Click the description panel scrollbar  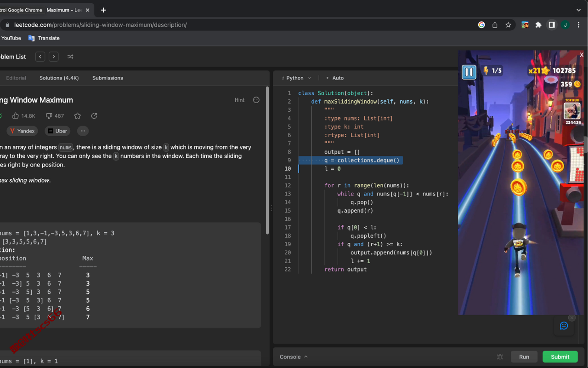pos(267,161)
